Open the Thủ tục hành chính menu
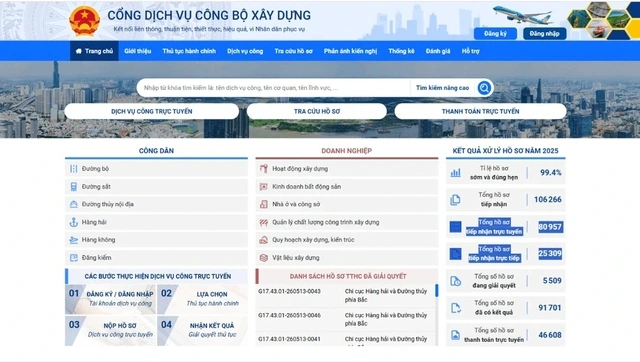Viewport: 640px width, 362px height. (189, 51)
